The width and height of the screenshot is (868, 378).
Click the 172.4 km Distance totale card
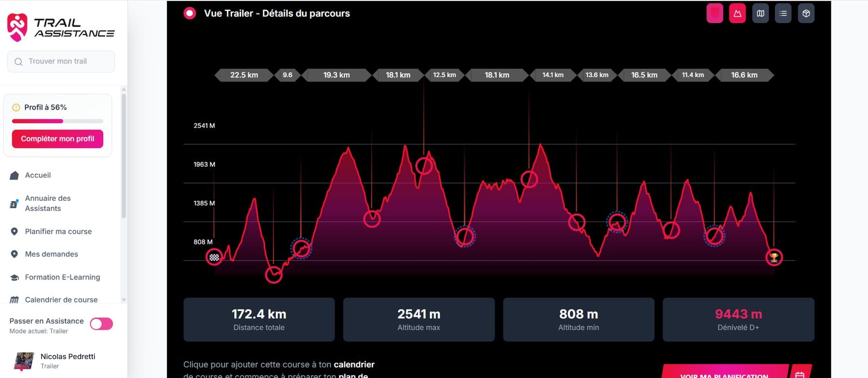[x=259, y=320]
